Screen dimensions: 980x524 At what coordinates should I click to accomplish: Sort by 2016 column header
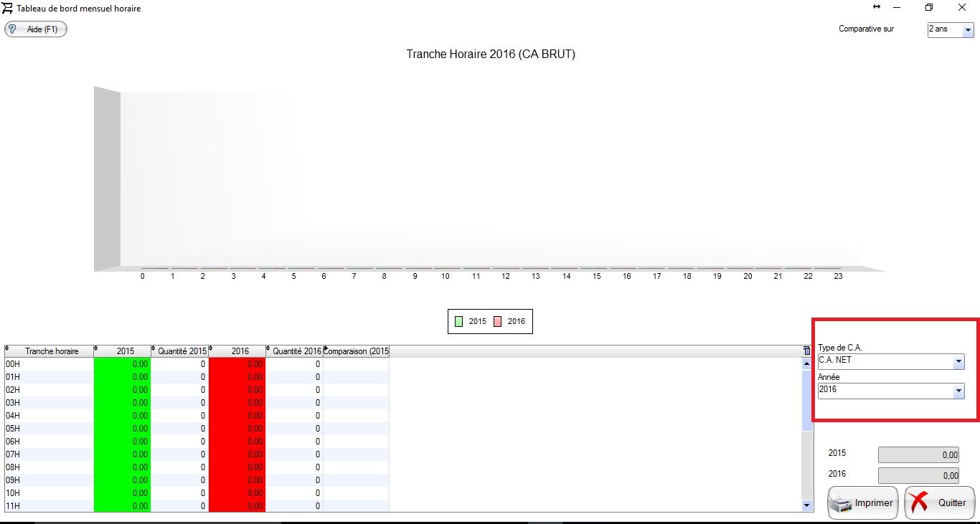pyautogui.click(x=237, y=351)
